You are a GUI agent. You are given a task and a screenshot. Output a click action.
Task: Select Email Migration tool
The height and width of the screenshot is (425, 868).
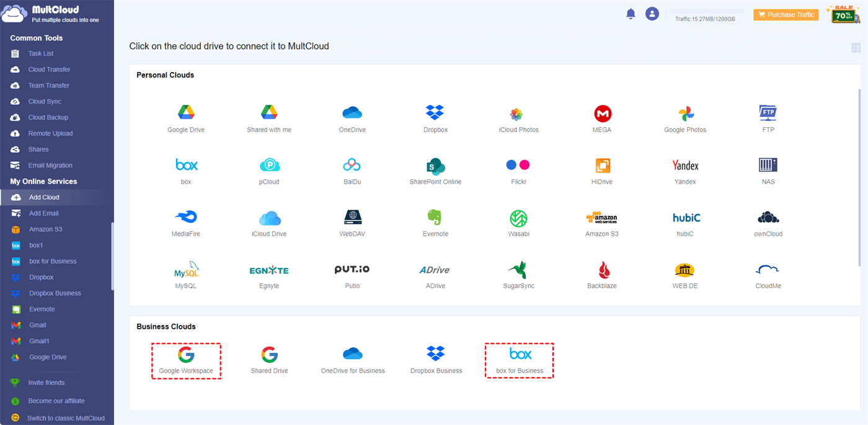point(50,166)
